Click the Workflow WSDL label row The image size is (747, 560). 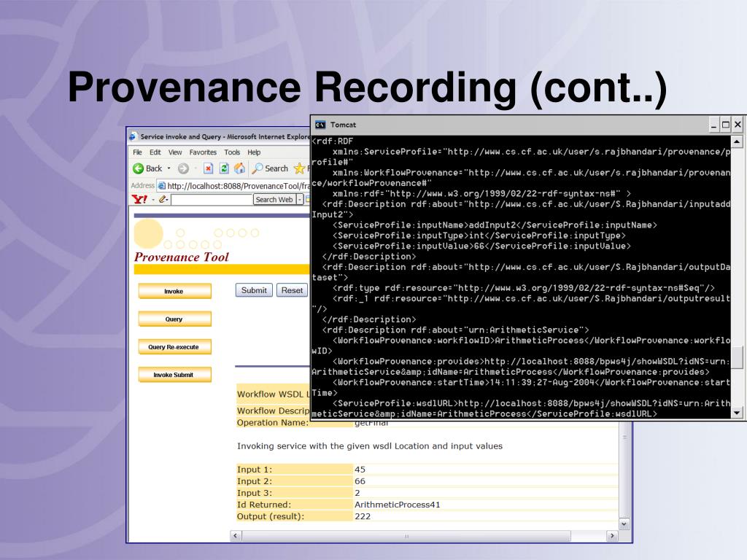[x=274, y=394]
